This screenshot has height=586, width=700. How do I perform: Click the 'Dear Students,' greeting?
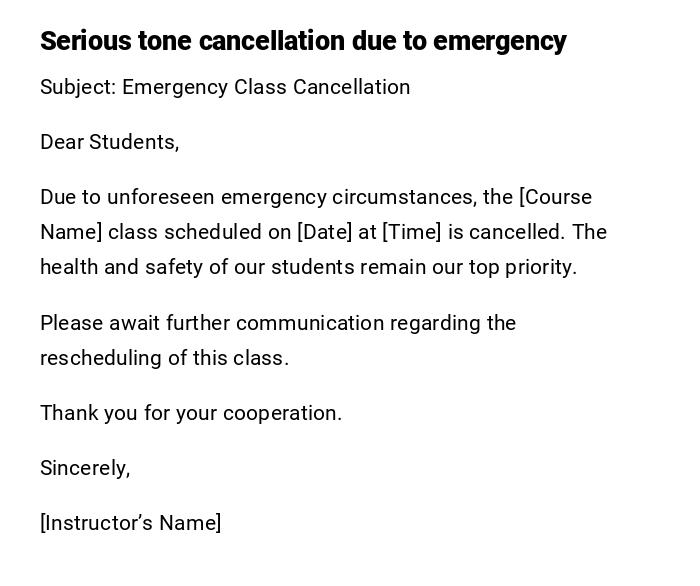[x=110, y=142]
